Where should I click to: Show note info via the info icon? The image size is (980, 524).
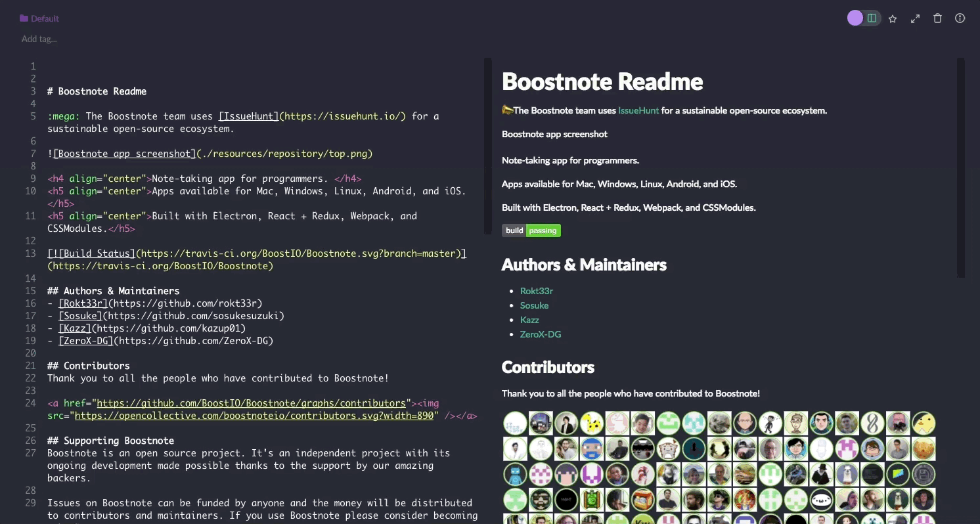(960, 18)
